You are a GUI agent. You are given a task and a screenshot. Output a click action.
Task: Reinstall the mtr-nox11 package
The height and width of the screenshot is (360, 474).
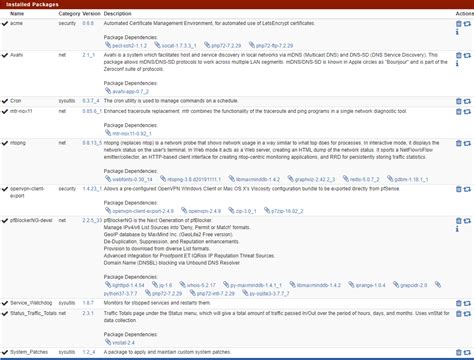click(x=467, y=112)
